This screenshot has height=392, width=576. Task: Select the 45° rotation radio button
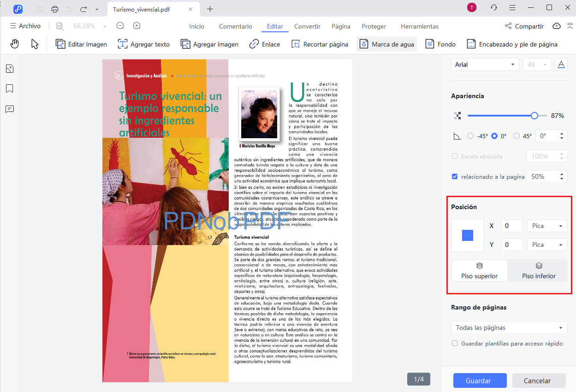click(516, 135)
